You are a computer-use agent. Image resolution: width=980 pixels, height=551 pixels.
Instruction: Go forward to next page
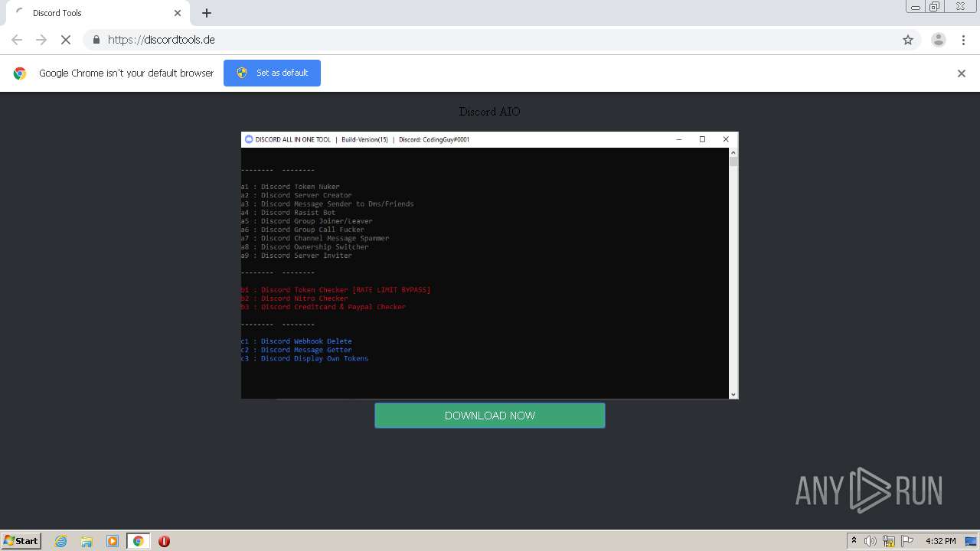(x=41, y=40)
